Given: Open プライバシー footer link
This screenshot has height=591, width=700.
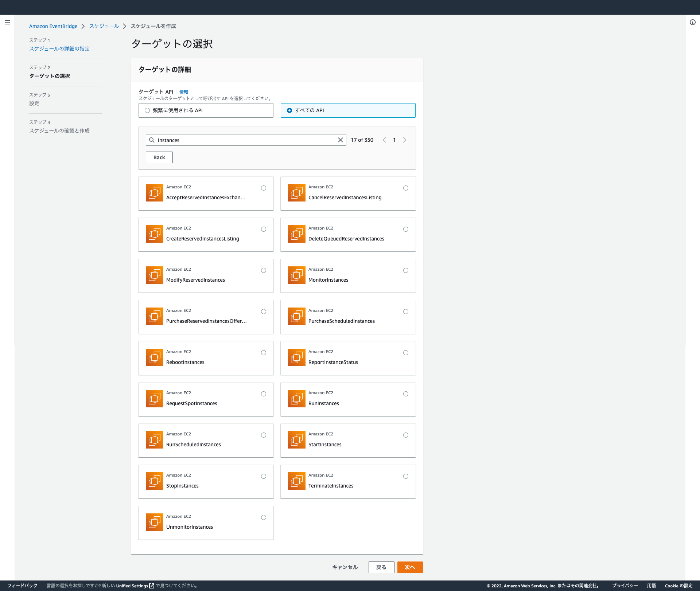Looking at the screenshot, I should pyautogui.click(x=625, y=586).
